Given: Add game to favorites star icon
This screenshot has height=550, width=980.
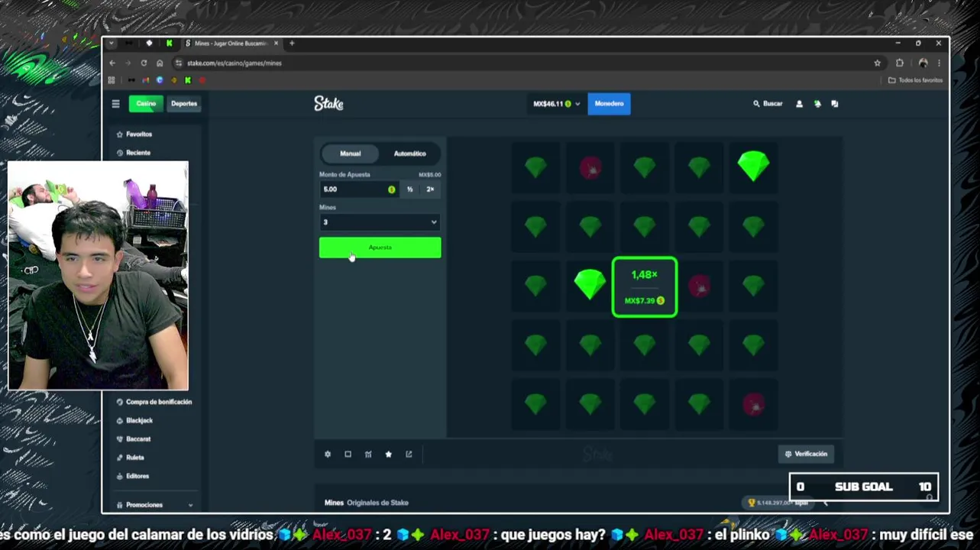Looking at the screenshot, I should 388,454.
